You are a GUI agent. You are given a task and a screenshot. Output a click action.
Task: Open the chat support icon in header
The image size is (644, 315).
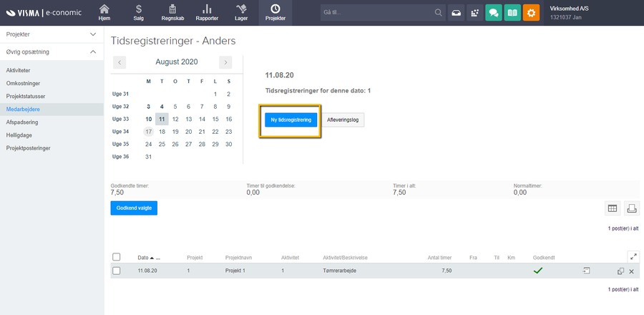493,13
